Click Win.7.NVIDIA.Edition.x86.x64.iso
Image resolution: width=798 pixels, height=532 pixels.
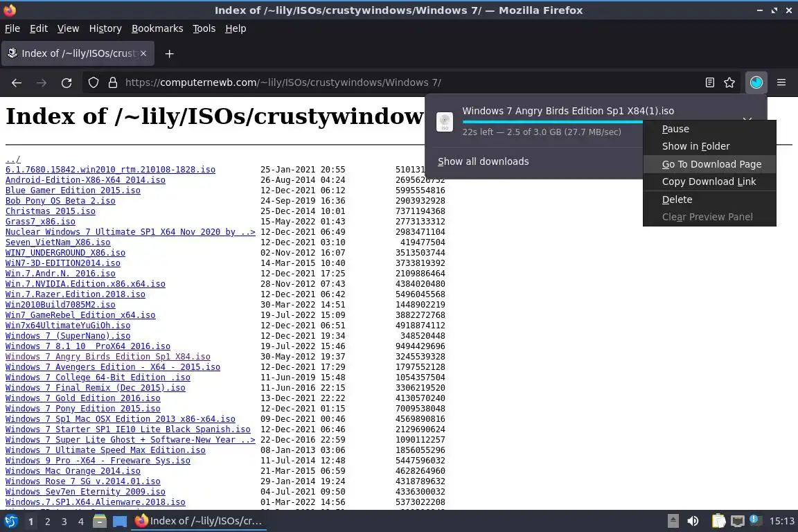pyautogui.click(x=85, y=283)
